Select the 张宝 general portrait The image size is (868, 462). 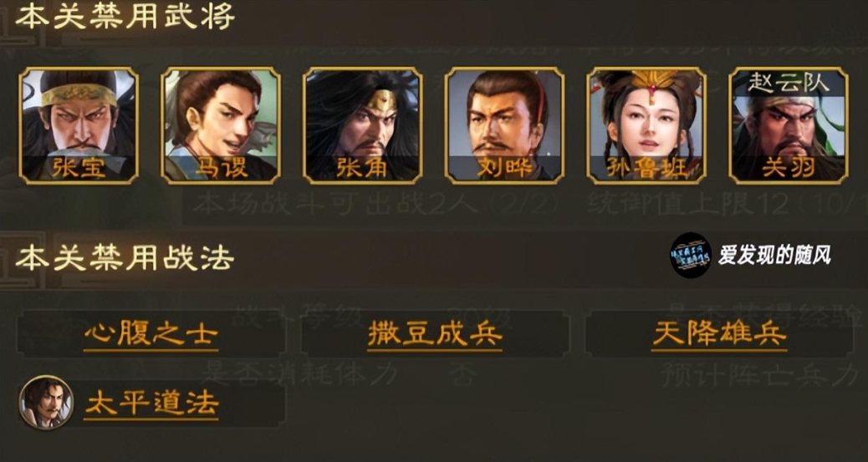(x=78, y=125)
